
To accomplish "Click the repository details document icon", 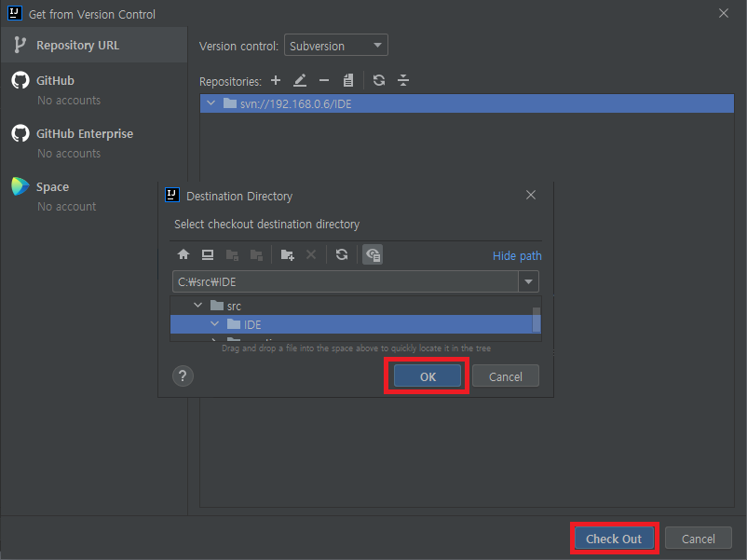I will pos(348,80).
